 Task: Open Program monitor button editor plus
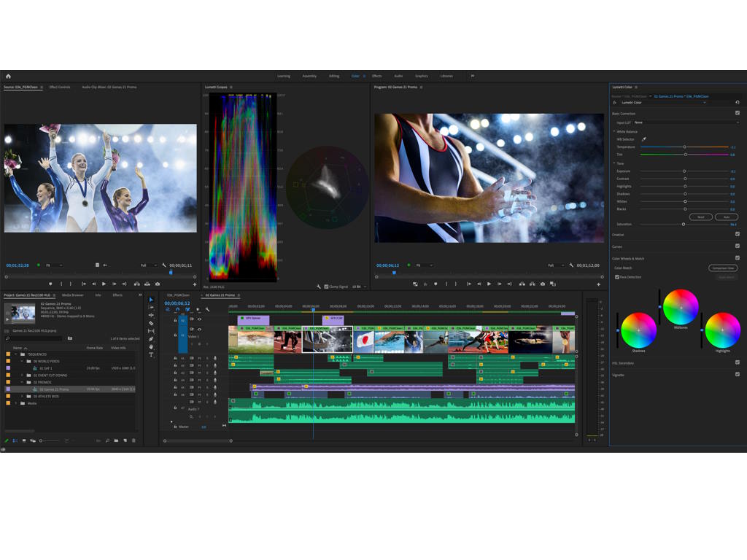598,284
